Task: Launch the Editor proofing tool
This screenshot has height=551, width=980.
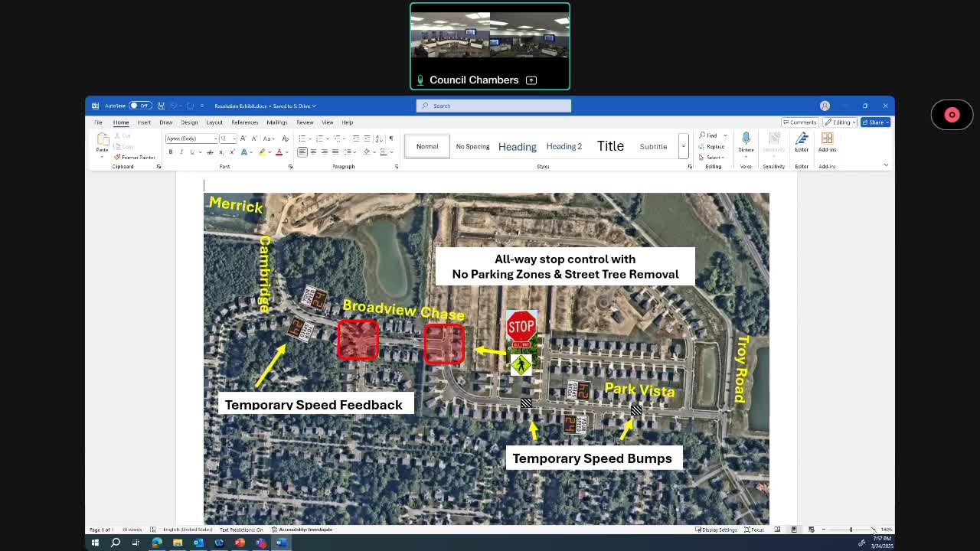Action: pos(802,141)
